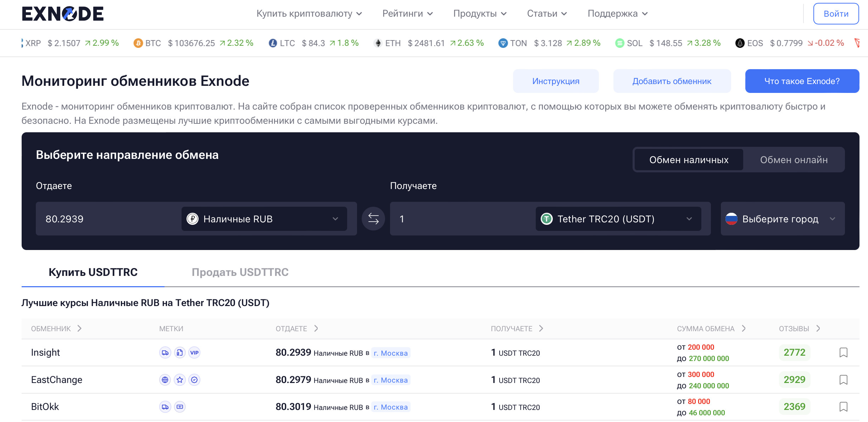Image resolution: width=868 pixels, height=422 pixels.
Task: Sort table by Отзывы column
Action: 799,329
